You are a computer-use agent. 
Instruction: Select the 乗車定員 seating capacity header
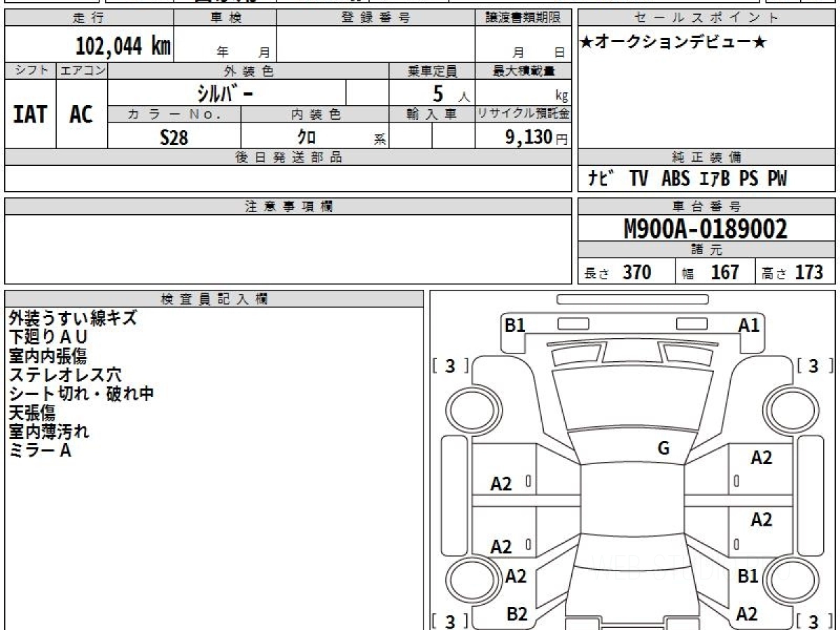pyautogui.click(x=432, y=71)
